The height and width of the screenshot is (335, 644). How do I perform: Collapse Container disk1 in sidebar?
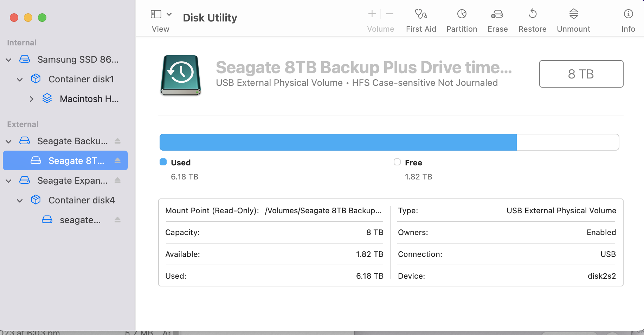[20, 80]
